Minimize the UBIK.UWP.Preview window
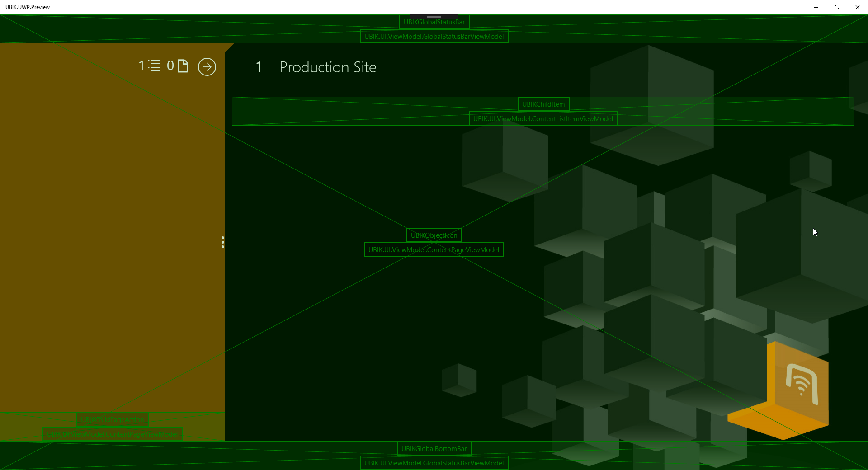 click(x=816, y=7)
